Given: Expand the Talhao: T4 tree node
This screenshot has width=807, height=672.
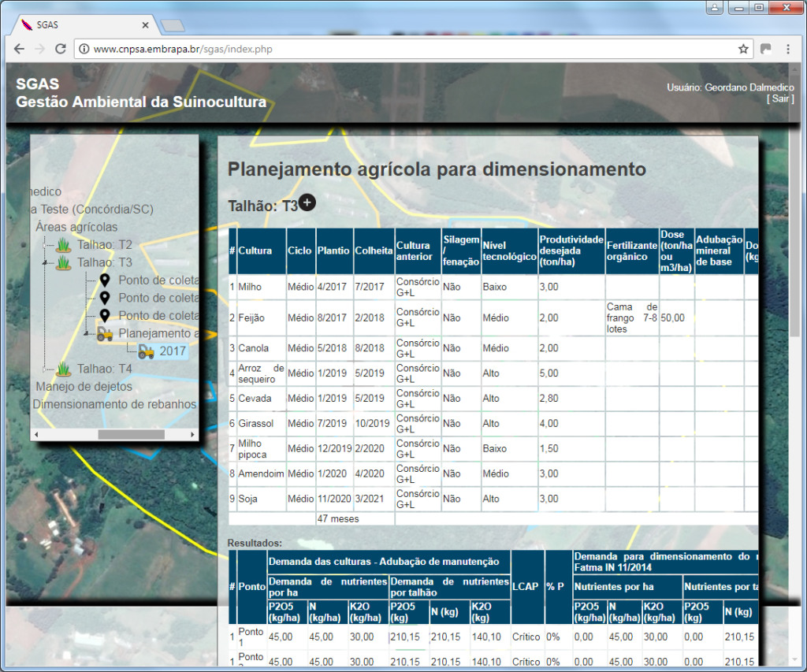Looking at the screenshot, I should [x=45, y=369].
